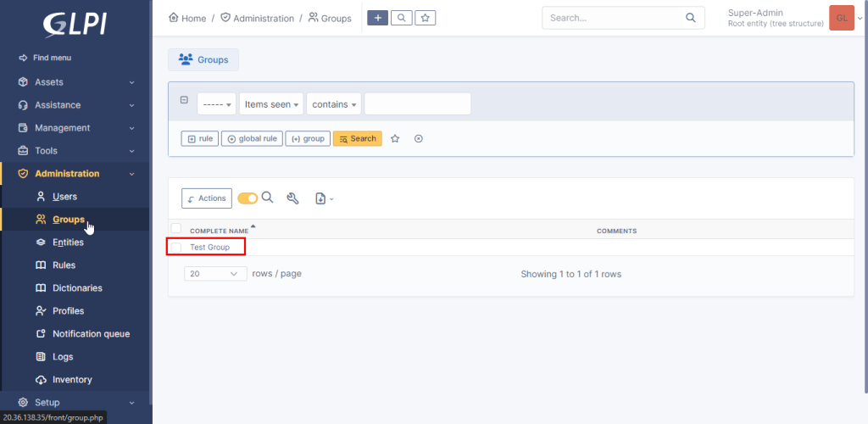Tick the select-all header checkbox
The height and width of the screenshot is (424, 868).
pyautogui.click(x=176, y=228)
